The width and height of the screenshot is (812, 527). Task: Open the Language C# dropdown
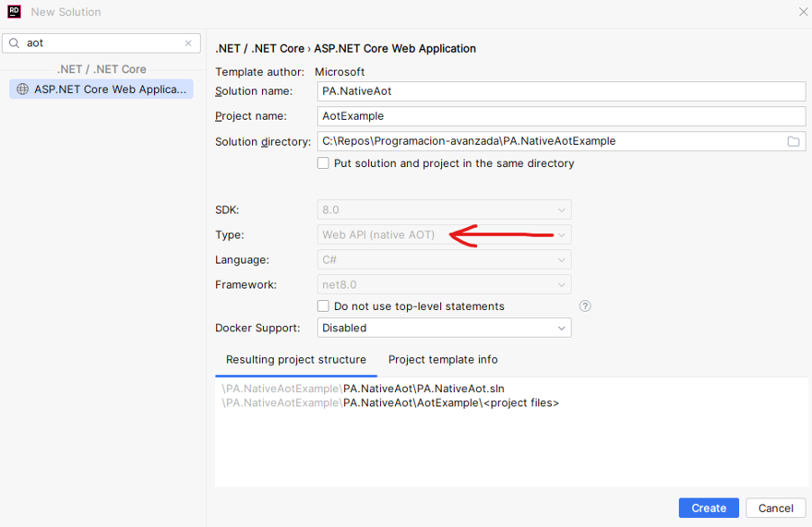click(x=445, y=259)
